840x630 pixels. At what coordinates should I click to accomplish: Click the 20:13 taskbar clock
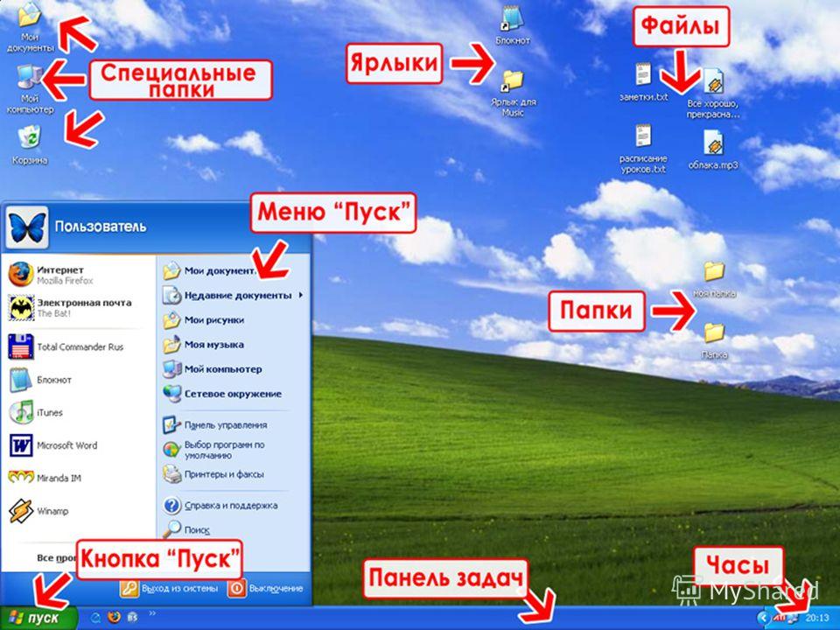(817, 619)
